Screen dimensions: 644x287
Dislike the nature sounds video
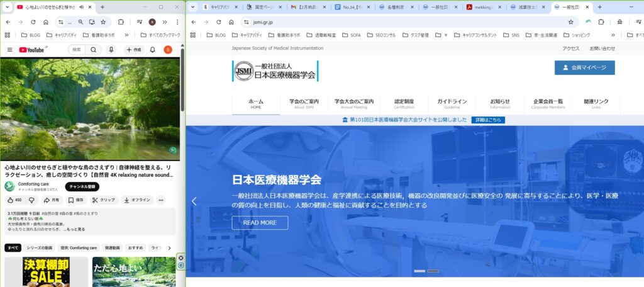point(31,200)
